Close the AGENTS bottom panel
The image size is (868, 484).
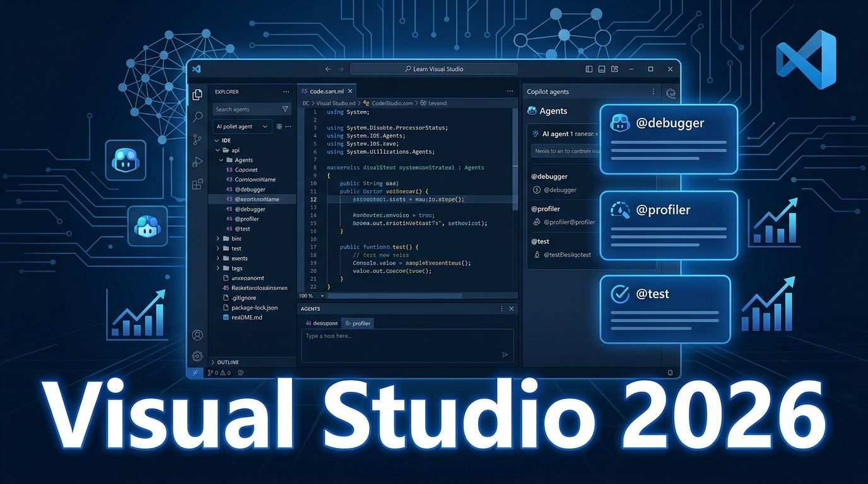512,309
